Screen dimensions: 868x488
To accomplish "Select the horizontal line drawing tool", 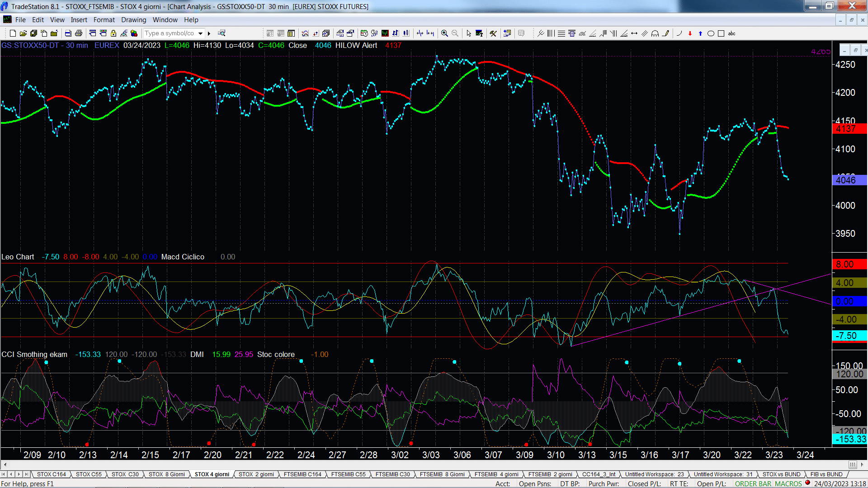I will tap(561, 33).
